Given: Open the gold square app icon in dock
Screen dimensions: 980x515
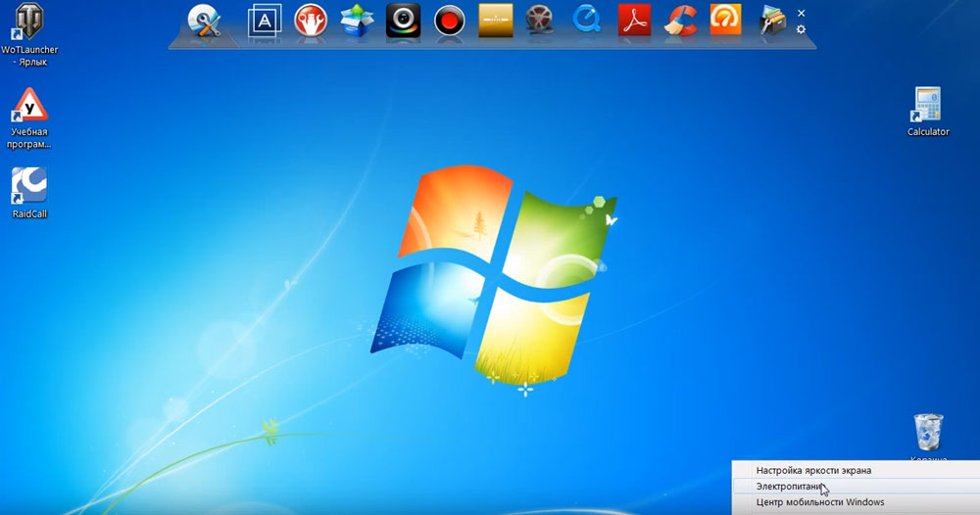Looking at the screenshot, I should tap(496, 21).
